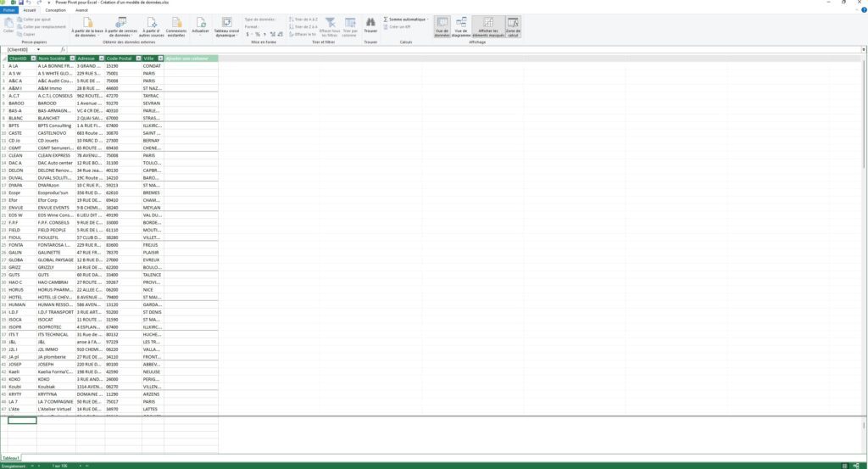Click Coller par ajout

coord(34,20)
